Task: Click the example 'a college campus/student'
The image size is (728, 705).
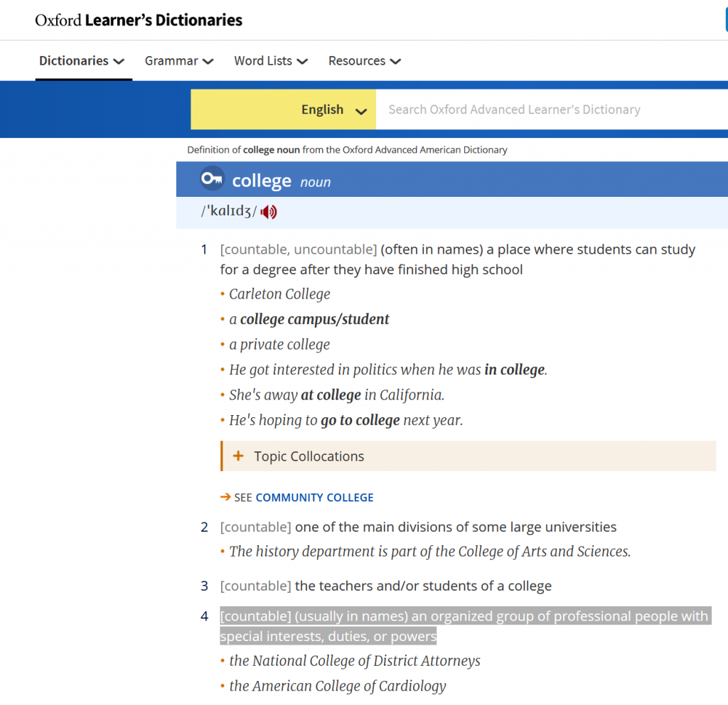Action: (309, 319)
